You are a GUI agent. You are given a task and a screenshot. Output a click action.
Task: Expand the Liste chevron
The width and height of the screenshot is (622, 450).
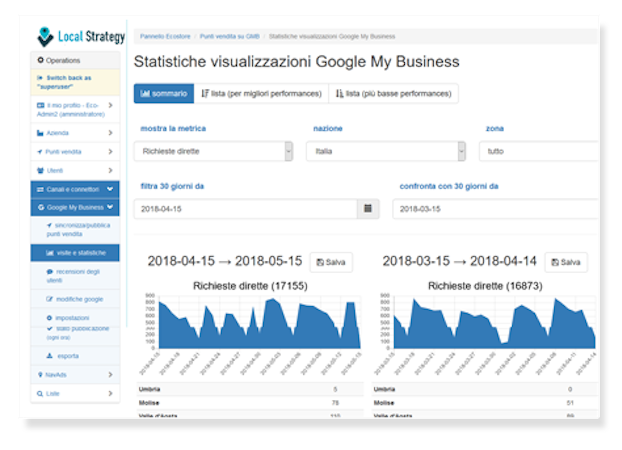110,394
